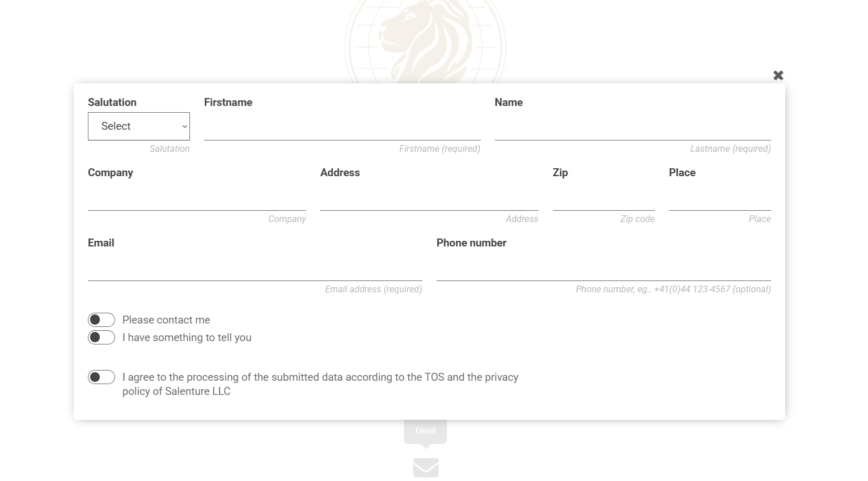Click into the Company field

click(x=197, y=197)
